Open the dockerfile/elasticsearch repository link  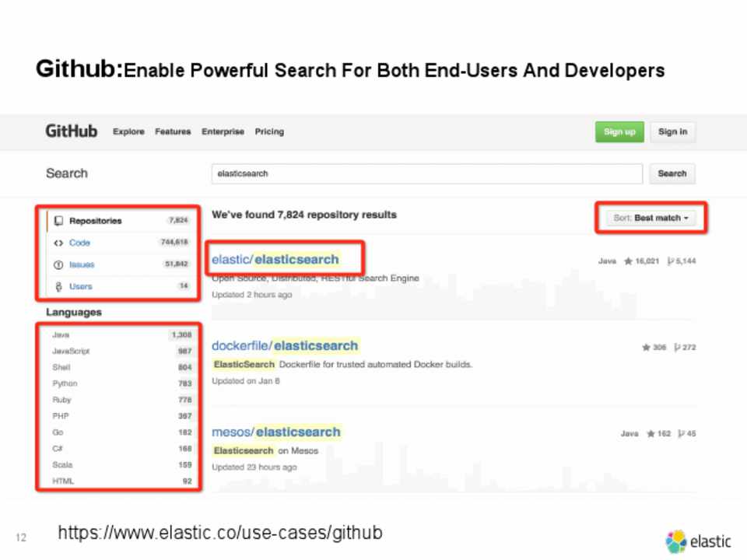coord(285,345)
